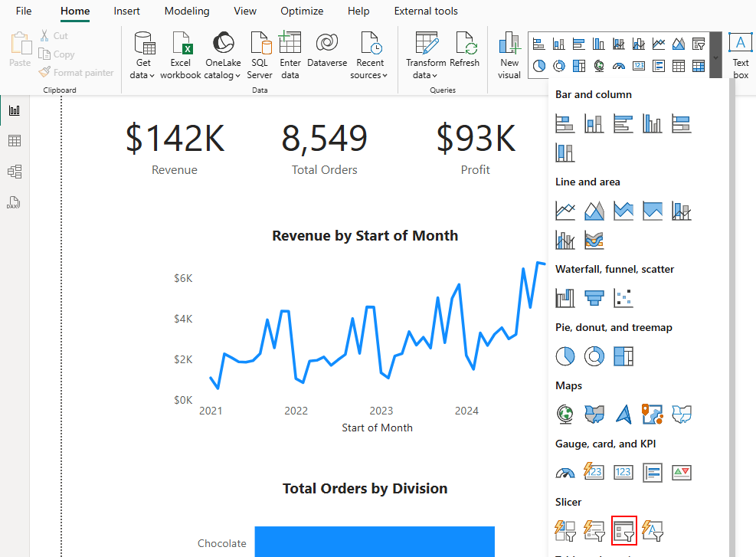Image resolution: width=756 pixels, height=557 pixels.
Task: Select the KPI visual icon
Action: (x=681, y=473)
